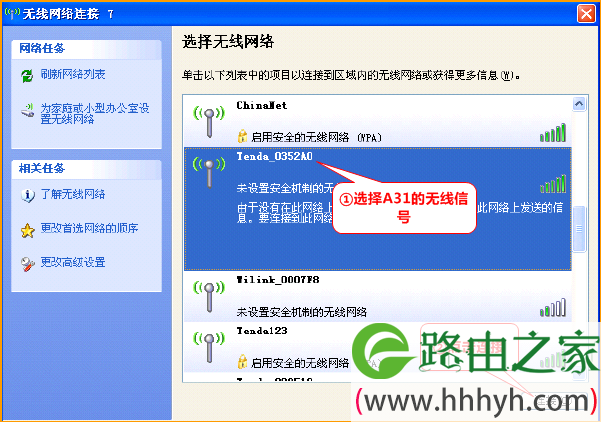Click 未设置安全机制的无线网络 under Wilink_0007F8
This screenshot has width=601, height=422.
tap(302, 312)
